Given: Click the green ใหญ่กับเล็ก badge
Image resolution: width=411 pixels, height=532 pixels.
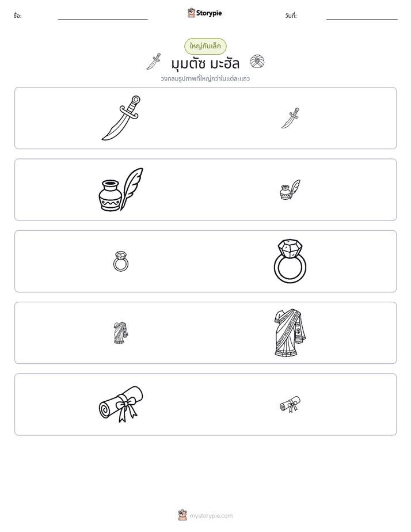Looking at the screenshot, I should coord(205,46).
